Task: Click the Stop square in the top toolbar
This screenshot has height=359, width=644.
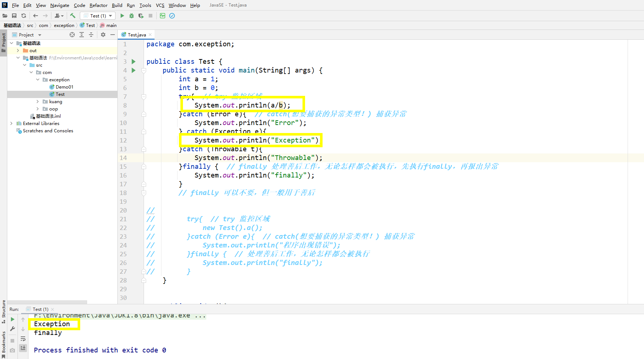Action: 151,16
